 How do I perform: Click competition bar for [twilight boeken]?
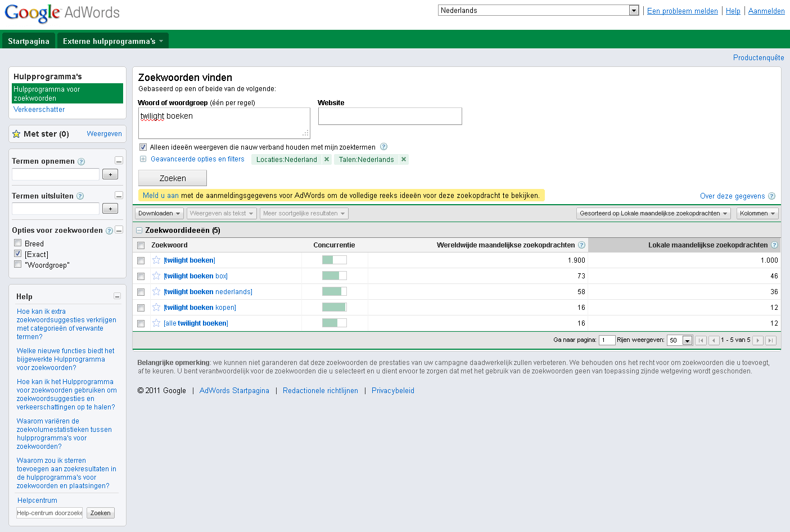(335, 260)
